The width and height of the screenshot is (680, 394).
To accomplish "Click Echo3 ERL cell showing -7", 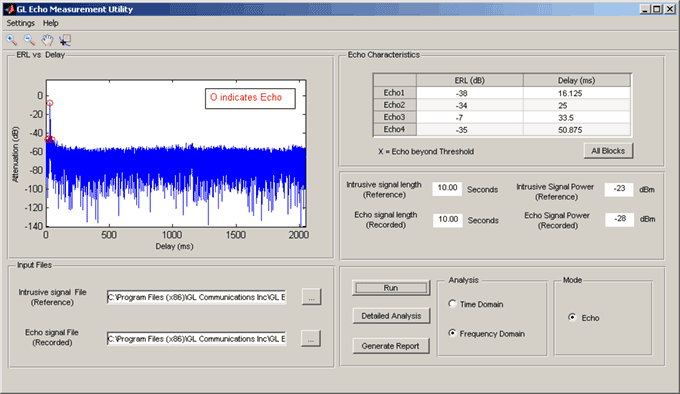I will (470, 117).
